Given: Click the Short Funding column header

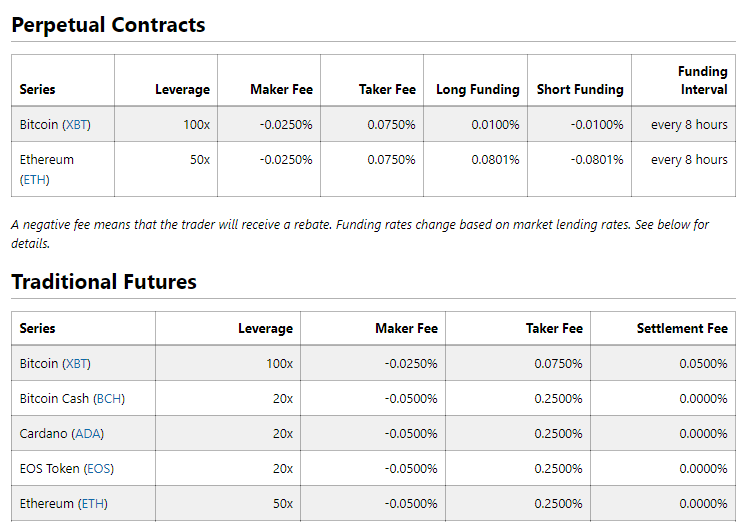Looking at the screenshot, I should pos(580,89).
